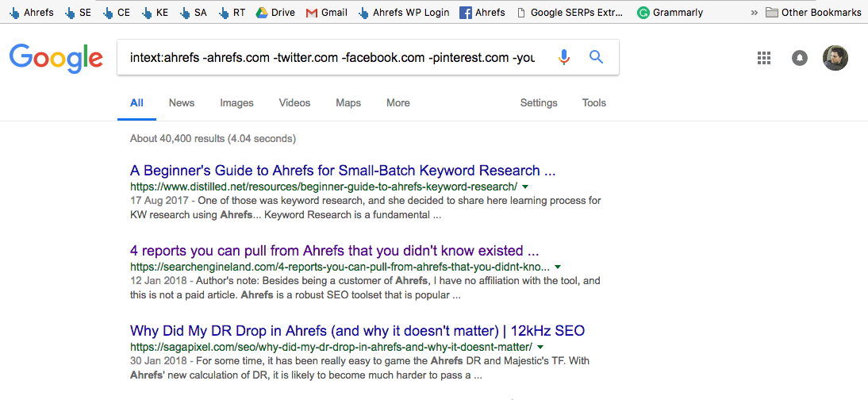Viewport: 868px width, 400px height.
Task: Expand the searchengineland result URL arrow
Action: [558, 267]
